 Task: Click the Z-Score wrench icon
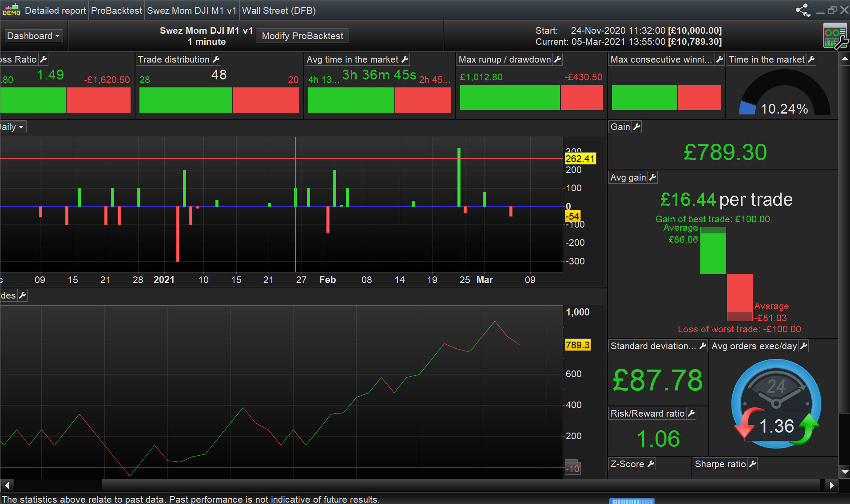(x=651, y=464)
